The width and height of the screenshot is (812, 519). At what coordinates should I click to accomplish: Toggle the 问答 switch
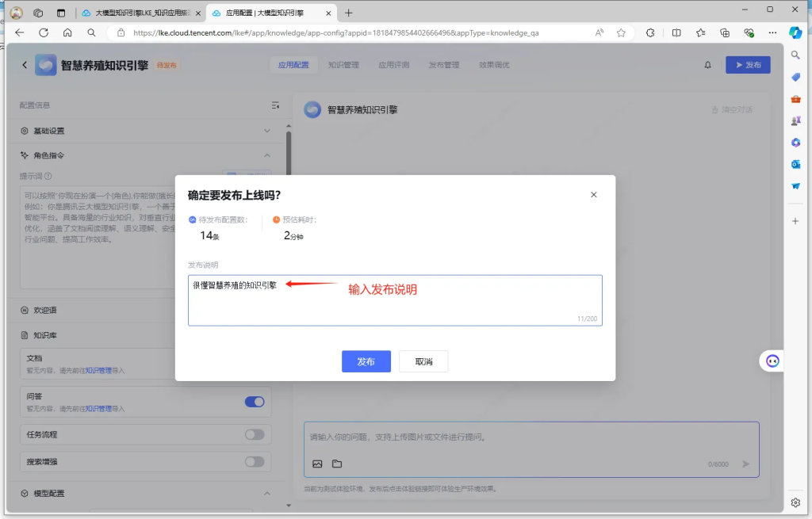pyautogui.click(x=255, y=402)
